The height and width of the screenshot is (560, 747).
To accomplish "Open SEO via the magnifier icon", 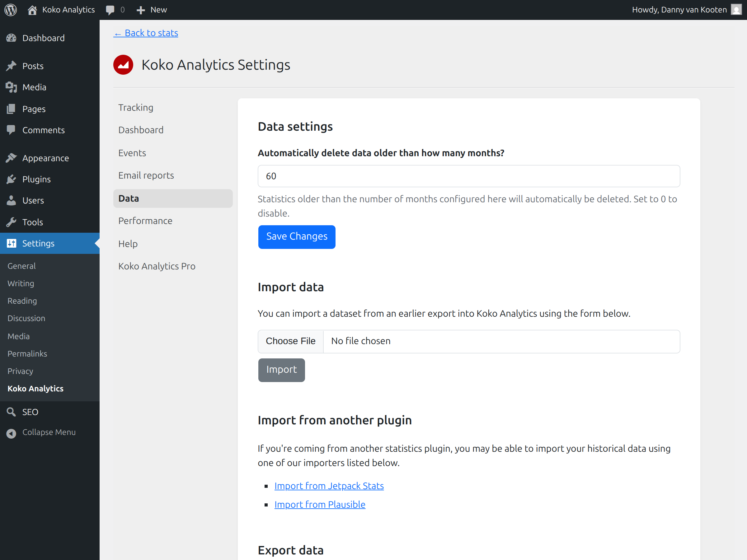I will coord(12,412).
